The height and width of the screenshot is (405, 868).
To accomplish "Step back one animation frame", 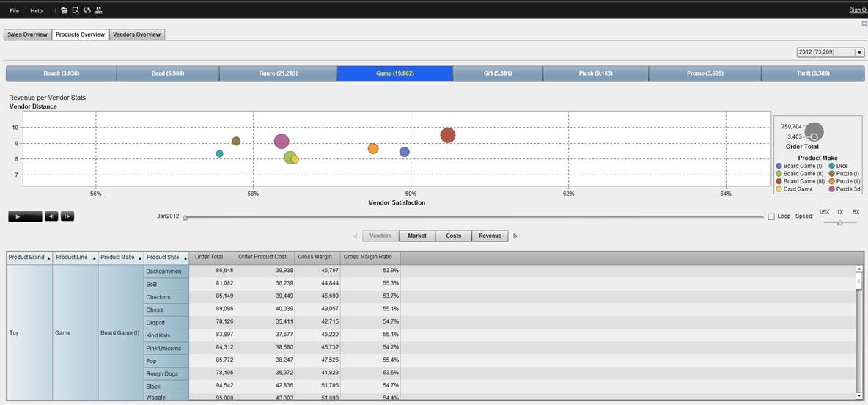I will coord(51,216).
